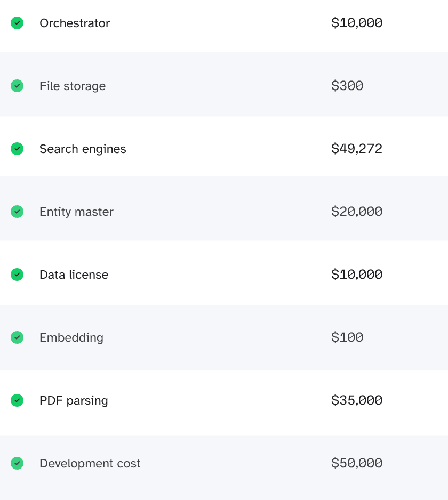Viewport: 448px width, 500px height.
Task: Click the green check icon beside File storage
Action: tap(17, 86)
